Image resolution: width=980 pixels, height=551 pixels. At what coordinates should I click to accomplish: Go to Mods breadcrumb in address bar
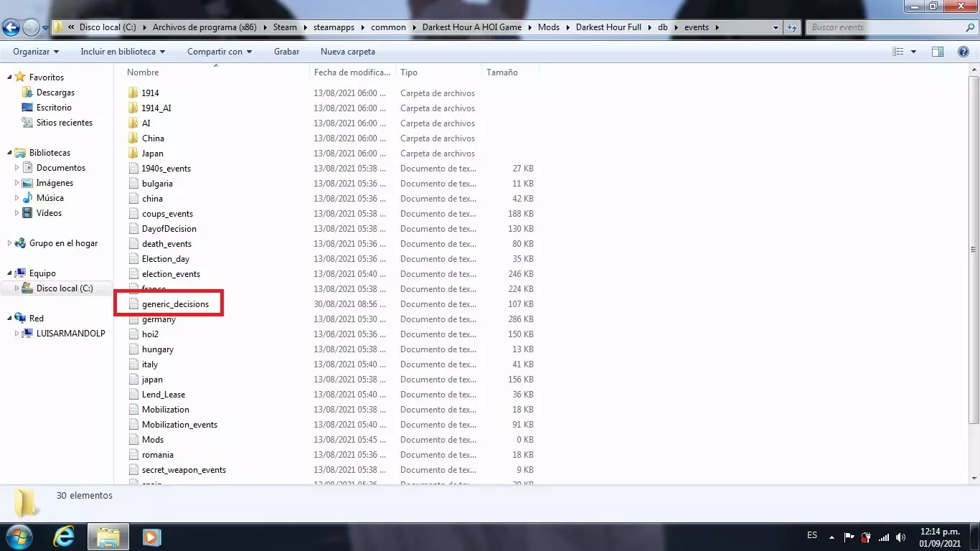click(x=549, y=27)
